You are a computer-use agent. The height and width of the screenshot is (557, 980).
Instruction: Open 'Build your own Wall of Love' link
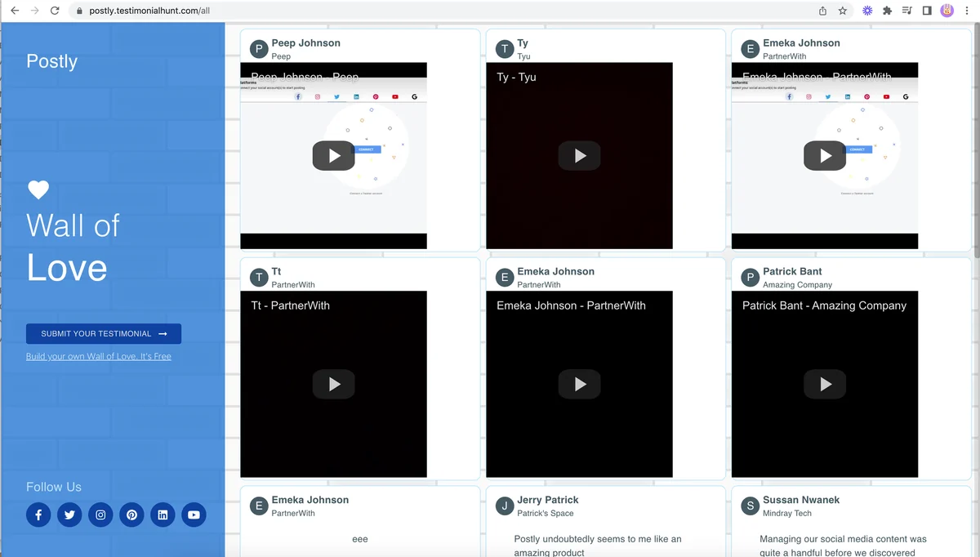[x=99, y=357]
